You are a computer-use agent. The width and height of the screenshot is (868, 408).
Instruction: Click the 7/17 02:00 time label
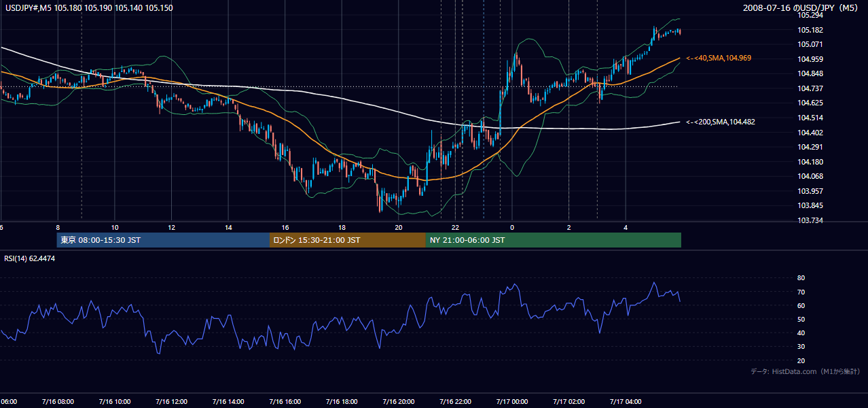tap(568, 402)
